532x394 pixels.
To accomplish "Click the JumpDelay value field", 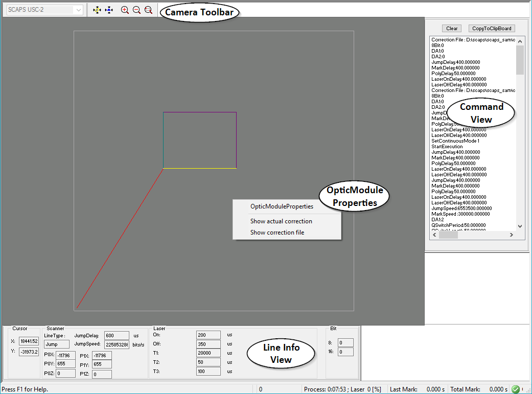I will click(x=117, y=336).
